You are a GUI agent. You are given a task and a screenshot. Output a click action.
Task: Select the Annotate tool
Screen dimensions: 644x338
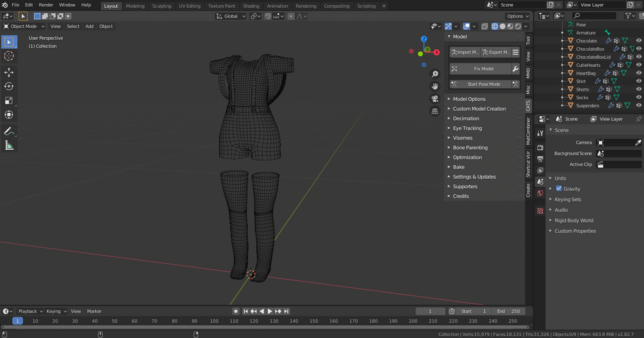click(9, 131)
